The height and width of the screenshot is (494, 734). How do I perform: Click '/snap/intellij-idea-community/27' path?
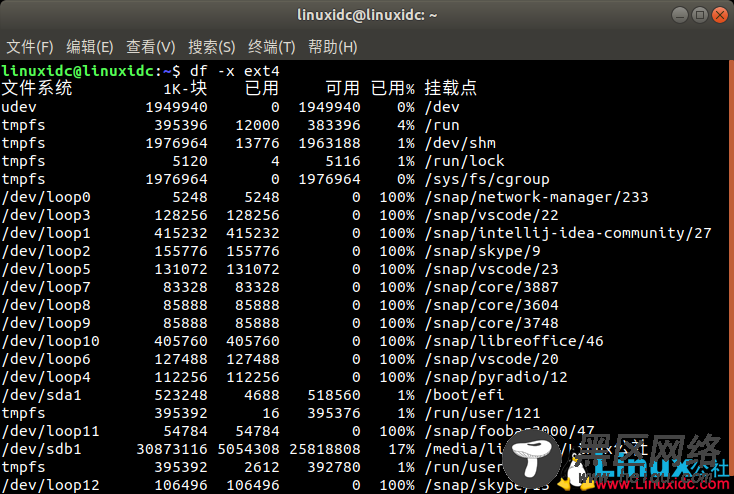pos(568,233)
